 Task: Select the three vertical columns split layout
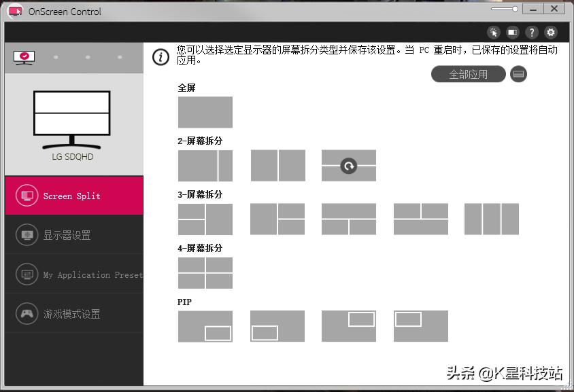(491, 219)
